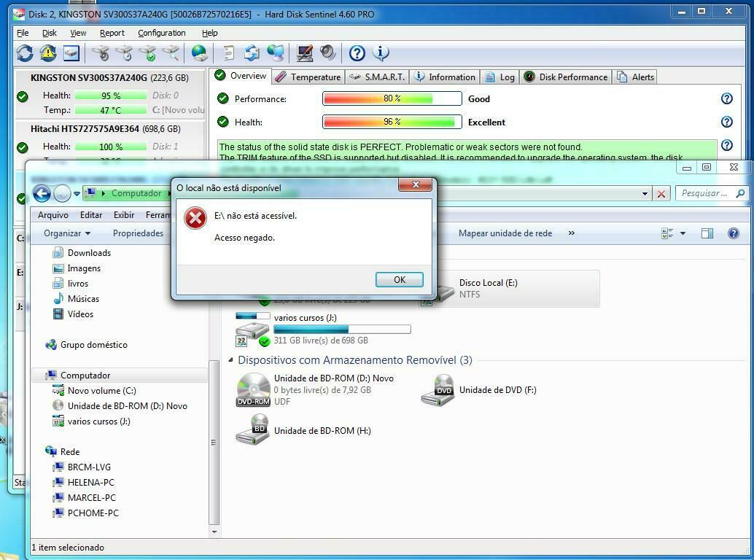Click the Forward button in Explorer window
This screenshot has width=754, height=560.
pos(62,193)
